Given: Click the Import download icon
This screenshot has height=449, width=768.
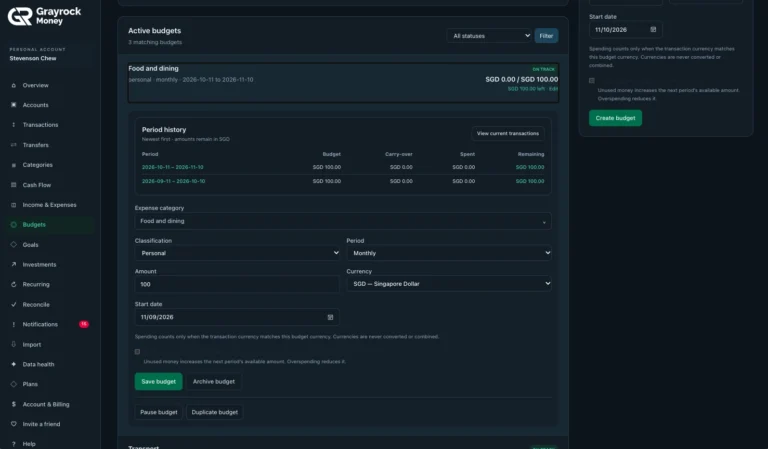Looking at the screenshot, I should click(14, 344).
